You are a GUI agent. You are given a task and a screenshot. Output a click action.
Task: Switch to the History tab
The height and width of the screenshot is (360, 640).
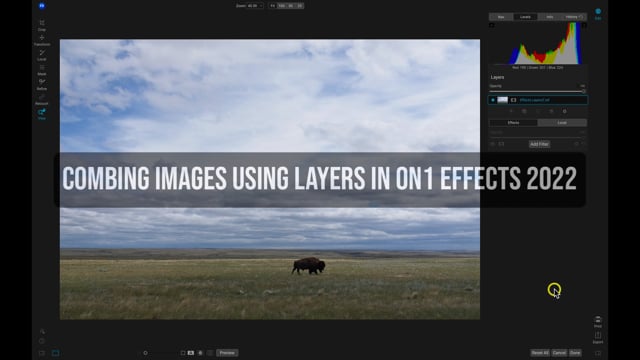point(574,17)
